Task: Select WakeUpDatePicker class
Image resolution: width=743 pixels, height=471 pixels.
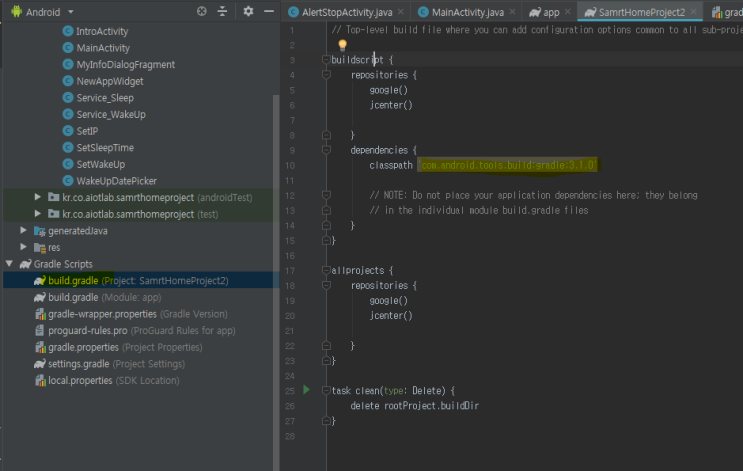Action: point(117,181)
